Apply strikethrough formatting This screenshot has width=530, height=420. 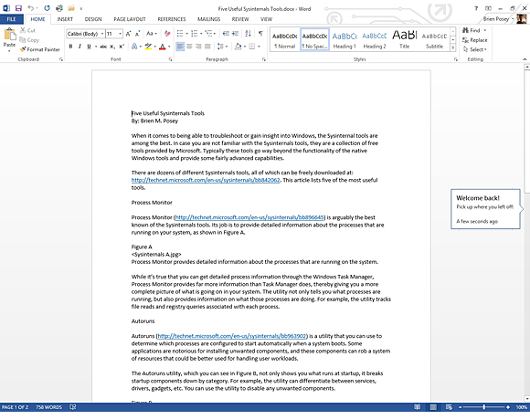click(103, 47)
